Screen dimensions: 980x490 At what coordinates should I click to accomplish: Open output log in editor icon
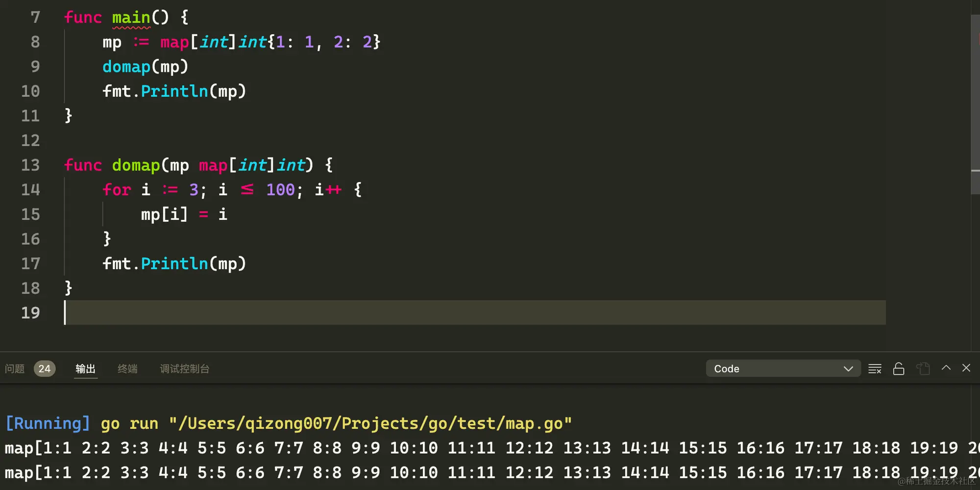pyautogui.click(x=923, y=369)
